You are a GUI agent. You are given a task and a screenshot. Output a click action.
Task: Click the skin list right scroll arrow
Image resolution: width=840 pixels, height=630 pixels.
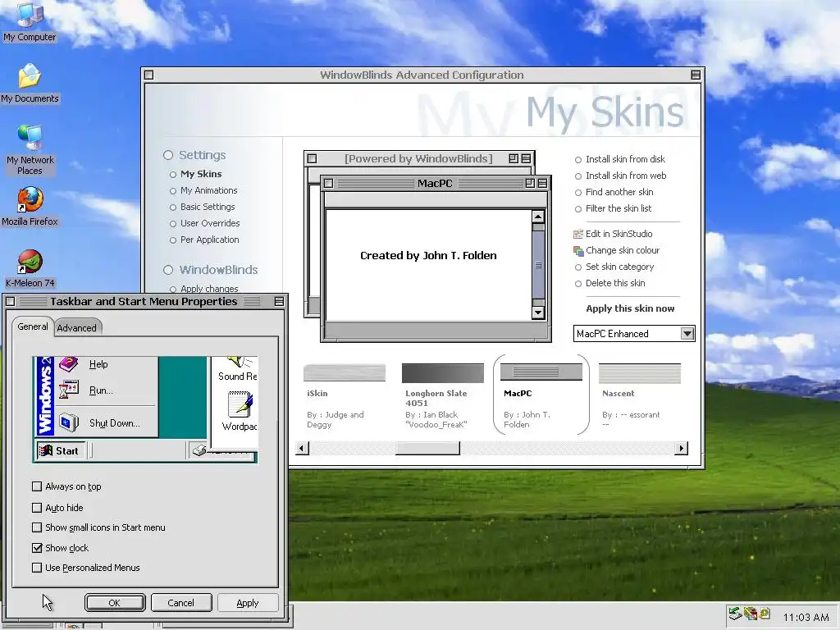[681, 449]
